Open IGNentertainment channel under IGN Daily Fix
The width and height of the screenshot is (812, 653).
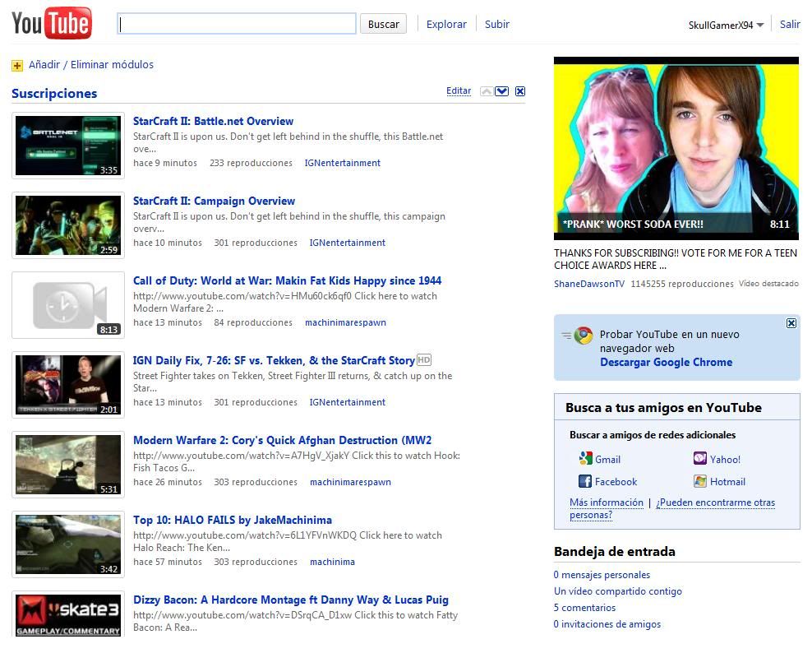(x=348, y=403)
